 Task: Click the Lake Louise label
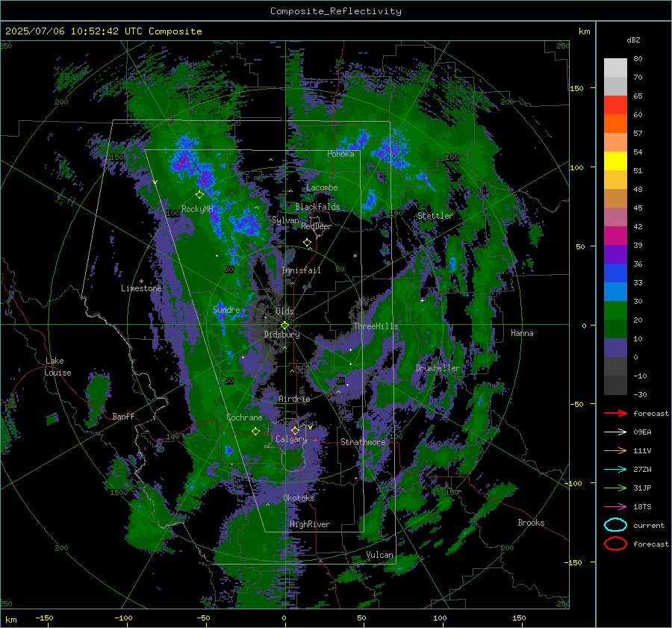(x=57, y=367)
